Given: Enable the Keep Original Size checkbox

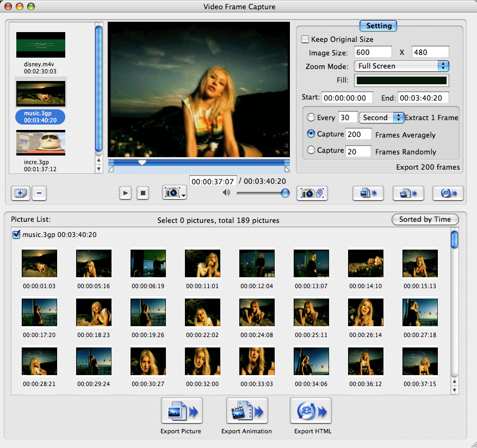Looking at the screenshot, I should click(306, 39).
